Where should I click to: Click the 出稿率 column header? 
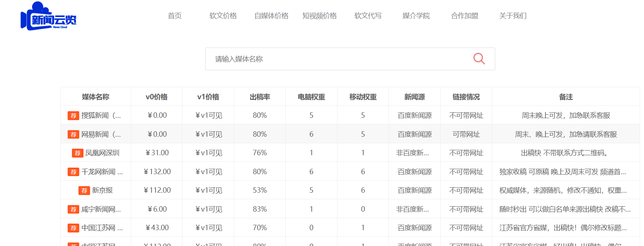260,97
